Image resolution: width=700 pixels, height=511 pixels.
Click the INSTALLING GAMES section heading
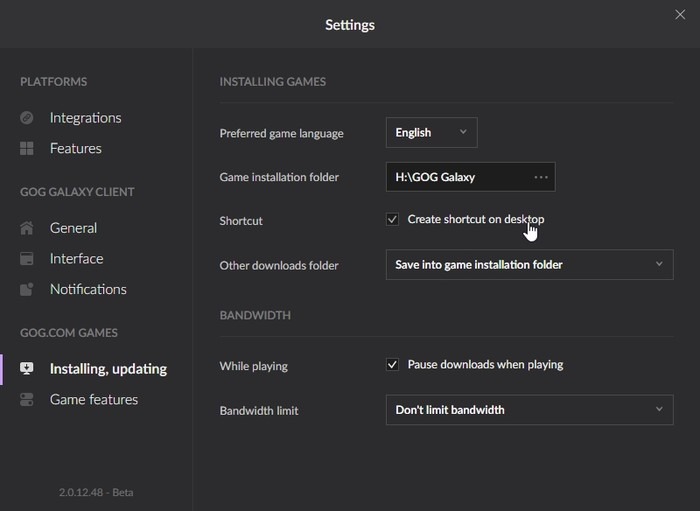[273, 82]
